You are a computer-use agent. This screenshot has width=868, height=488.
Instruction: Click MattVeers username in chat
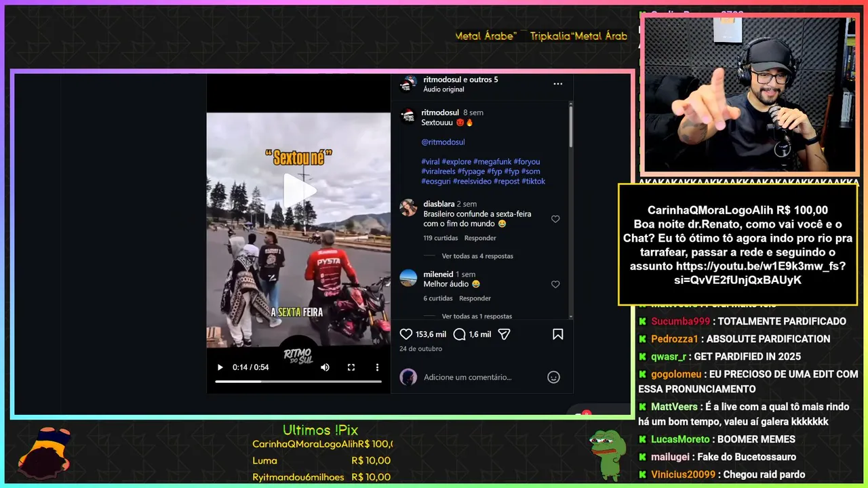click(674, 407)
